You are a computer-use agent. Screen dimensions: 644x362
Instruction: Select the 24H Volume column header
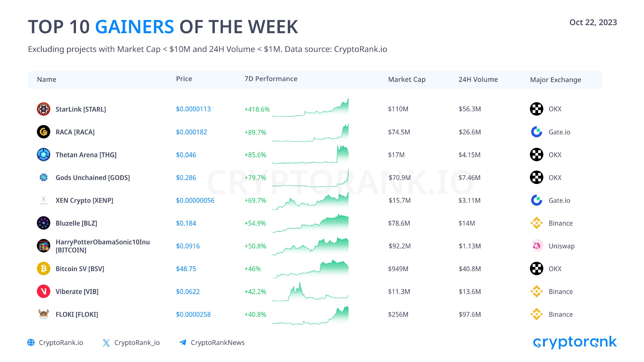(x=478, y=79)
